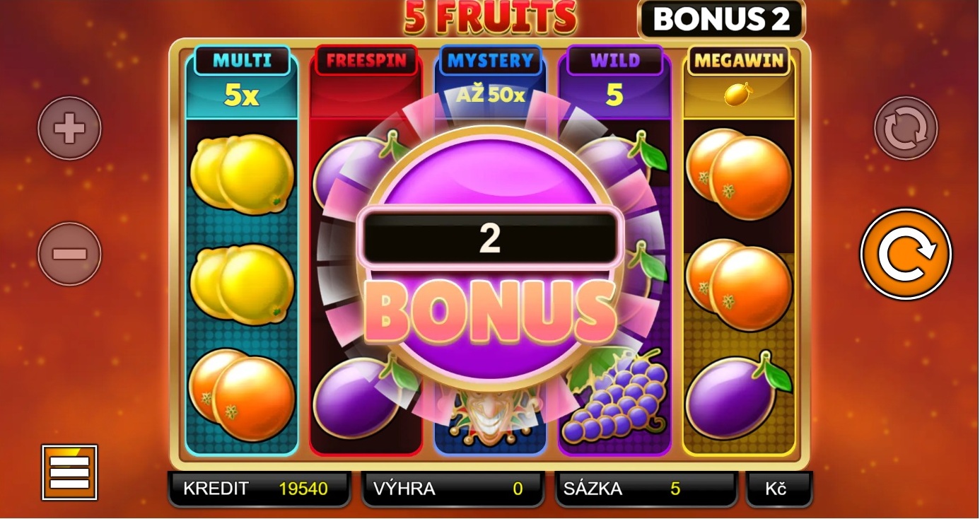Viewport: 980px width, 519px height.
Task: Click the SÁZKA bet display
Action: (x=646, y=489)
